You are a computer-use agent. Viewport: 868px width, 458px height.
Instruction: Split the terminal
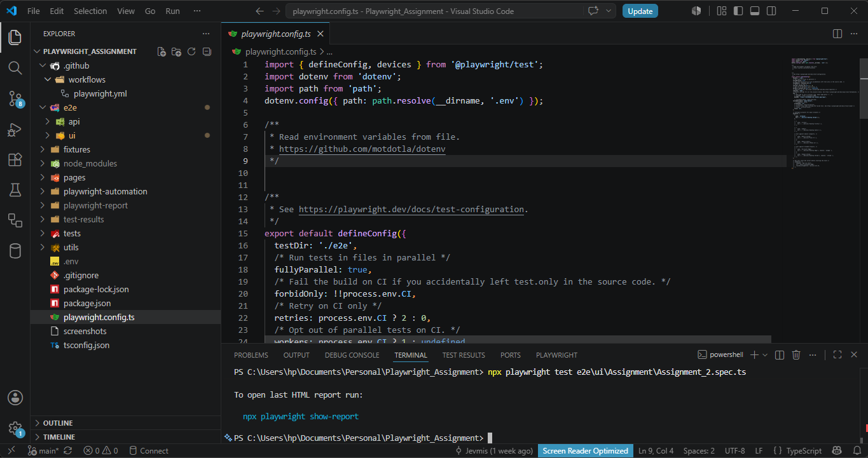tap(780, 355)
